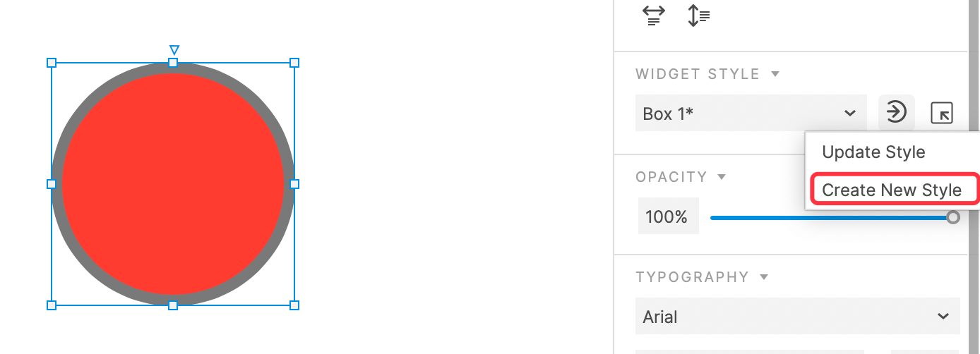Click the bottom-right selection handle
This screenshot has height=354, width=980.
click(294, 305)
